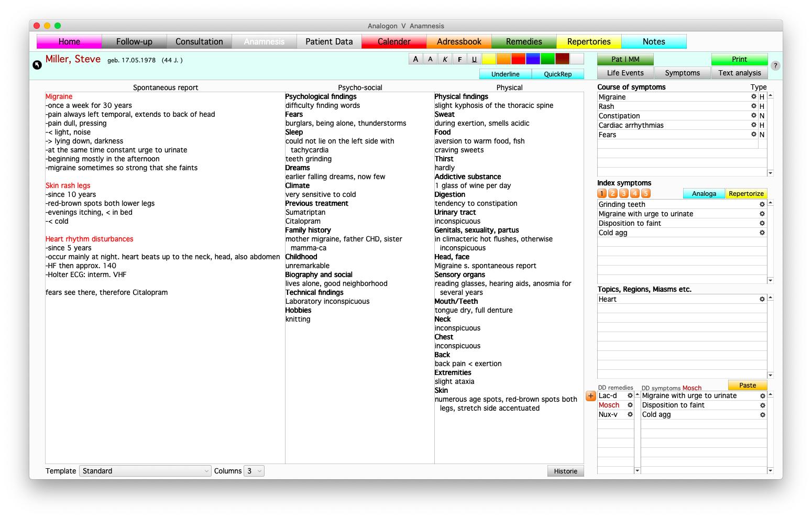This screenshot has height=518, width=812.
Task: Open the Template Standard dropdown
Action: point(145,471)
